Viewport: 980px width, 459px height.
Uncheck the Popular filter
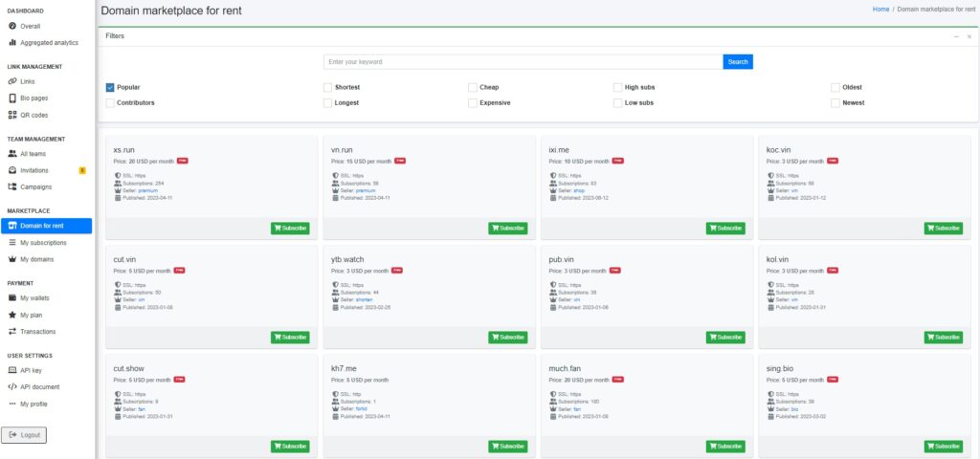click(x=110, y=87)
